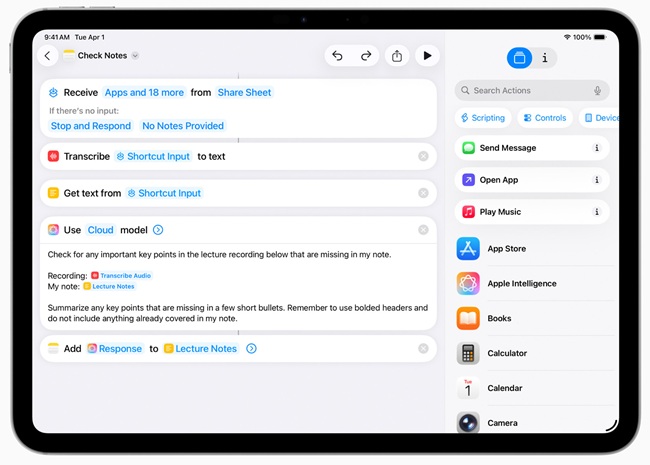The width and height of the screenshot is (650, 465).
Task: Check the Wi-Fi status icon
Action: point(567,37)
